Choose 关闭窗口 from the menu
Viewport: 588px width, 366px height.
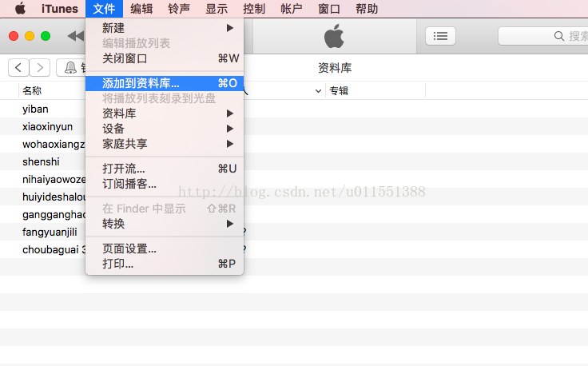pos(165,58)
